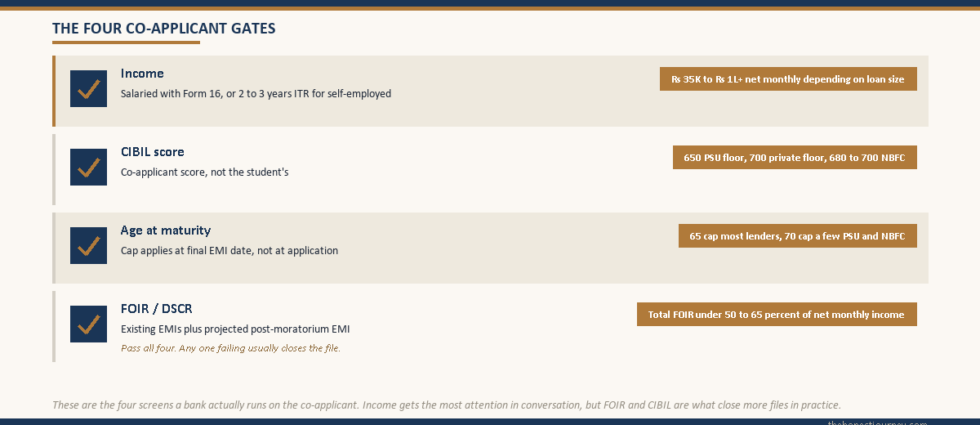
Task: Click the heading 'THE FOUR CO-APPLICANT GATES'
Action: [x=164, y=29]
